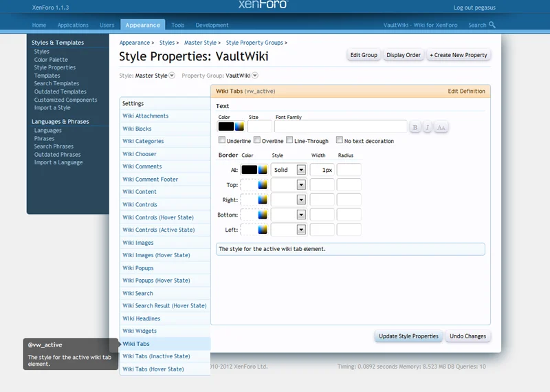550x392 pixels.
Task: Click the Edit Group button
Action: click(364, 55)
